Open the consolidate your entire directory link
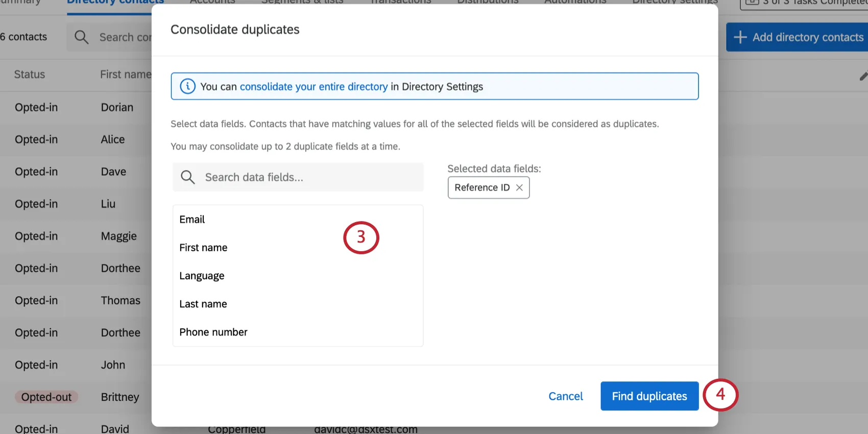Screen dimensions: 868x434 click(x=314, y=87)
